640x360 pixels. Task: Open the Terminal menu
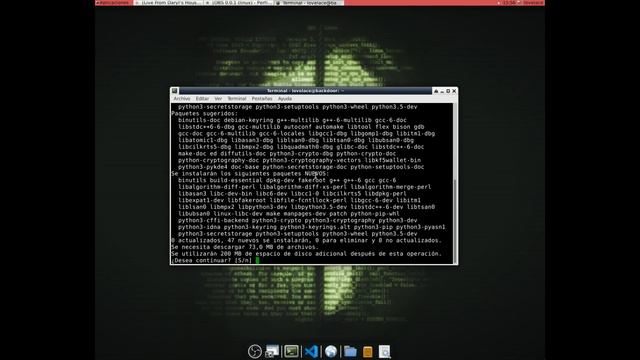[x=237, y=99]
